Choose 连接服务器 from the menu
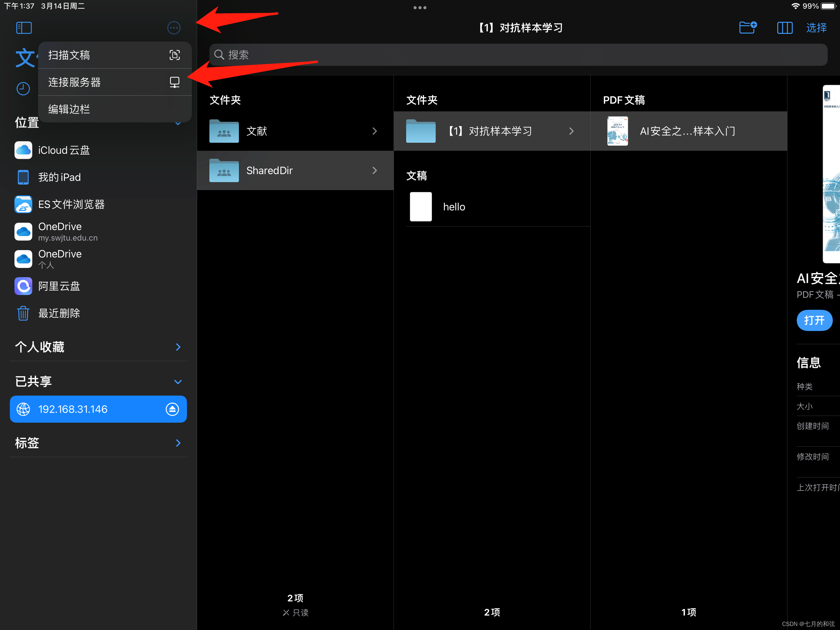This screenshot has width=840, height=630. (x=114, y=82)
